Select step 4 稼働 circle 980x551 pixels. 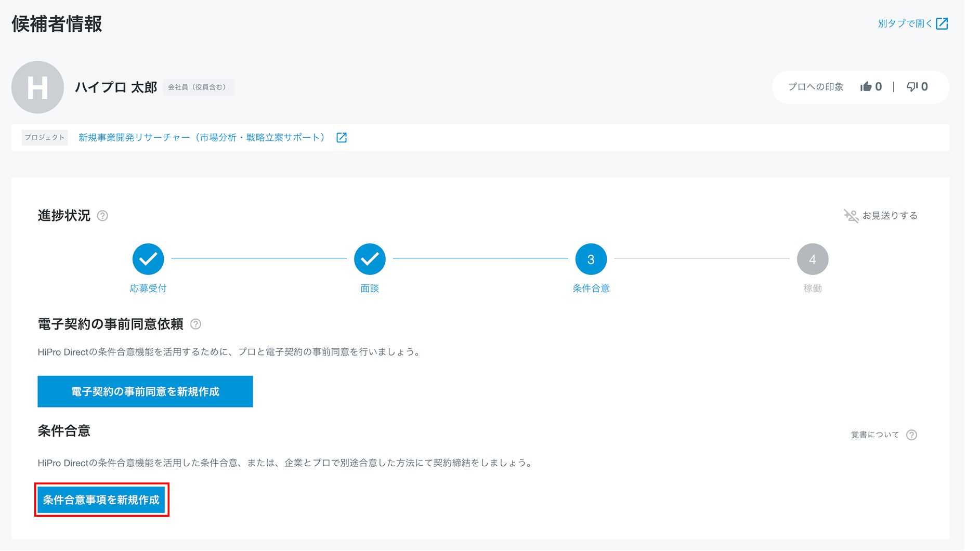[812, 259]
